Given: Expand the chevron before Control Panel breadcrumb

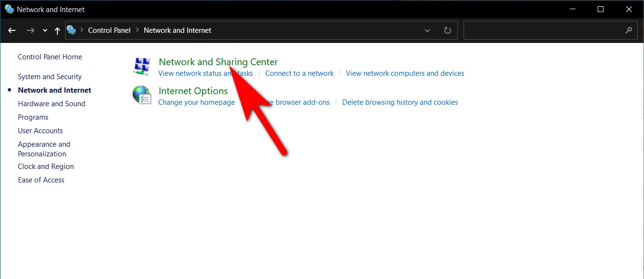Looking at the screenshot, I should point(82,30).
